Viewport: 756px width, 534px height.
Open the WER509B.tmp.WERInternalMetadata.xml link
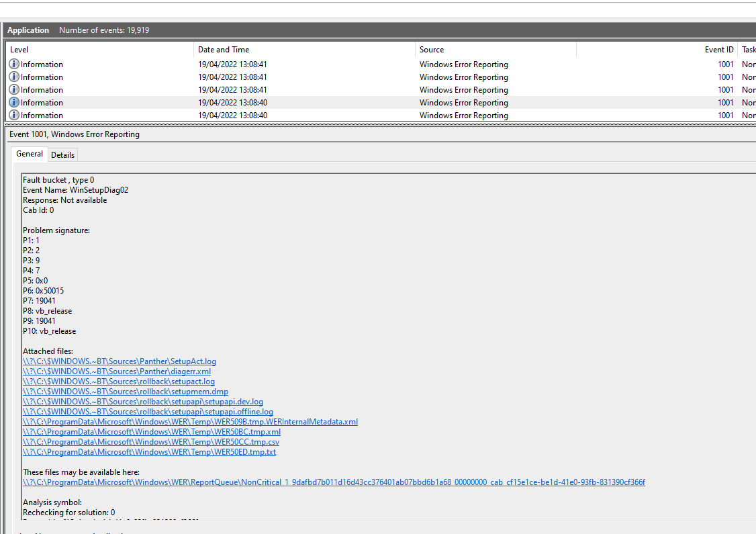[190, 421]
